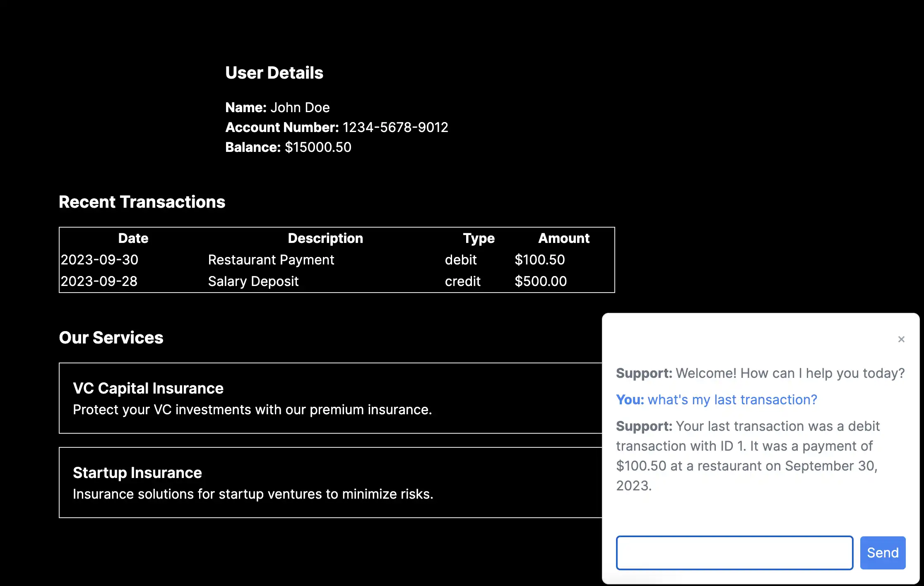This screenshot has height=586, width=924.
Task: Click your message about last transaction
Action: pyautogui.click(x=717, y=400)
